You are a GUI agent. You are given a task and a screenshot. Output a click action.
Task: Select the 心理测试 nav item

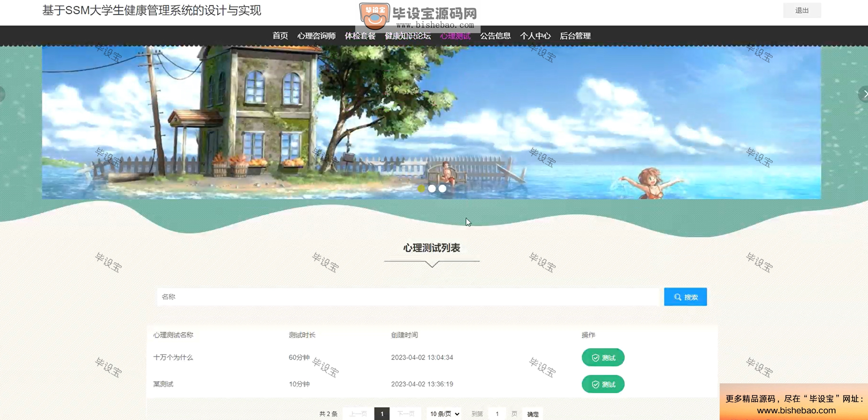coord(455,36)
